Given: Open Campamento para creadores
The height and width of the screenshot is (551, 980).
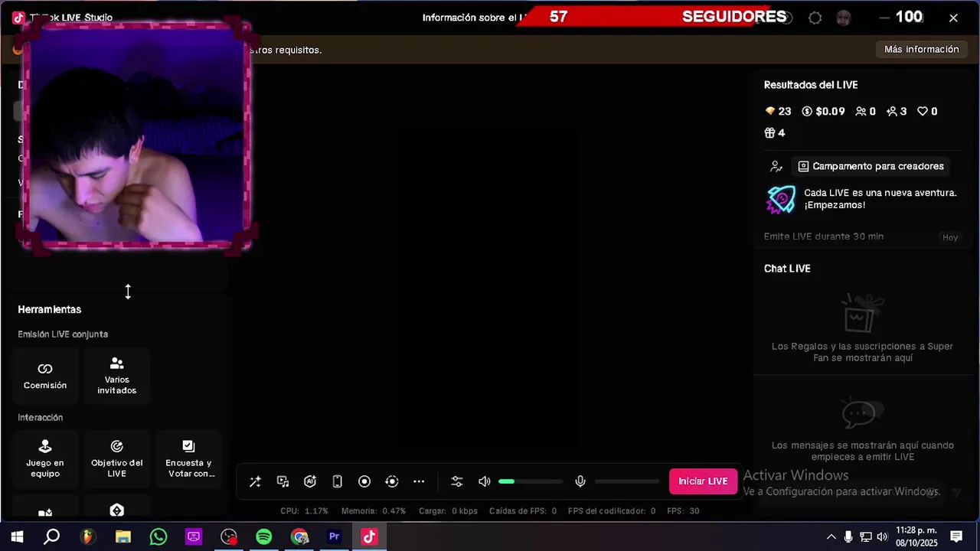Looking at the screenshot, I should [871, 166].
